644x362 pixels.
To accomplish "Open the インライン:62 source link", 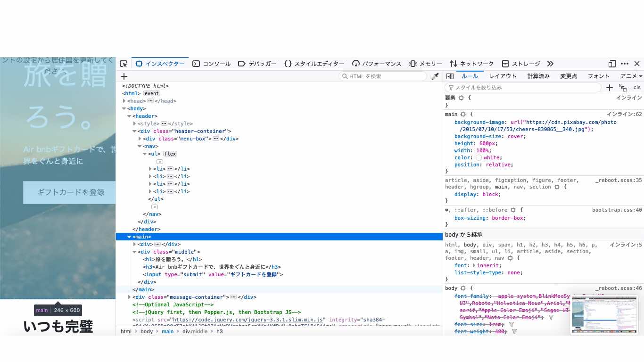I will [624, 114].
